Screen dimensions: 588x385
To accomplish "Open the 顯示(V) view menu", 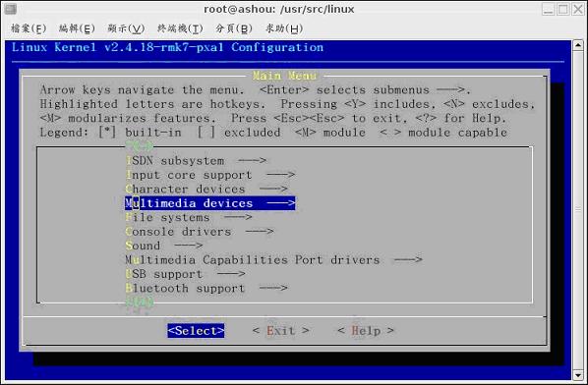I will [x=126, y=28].
